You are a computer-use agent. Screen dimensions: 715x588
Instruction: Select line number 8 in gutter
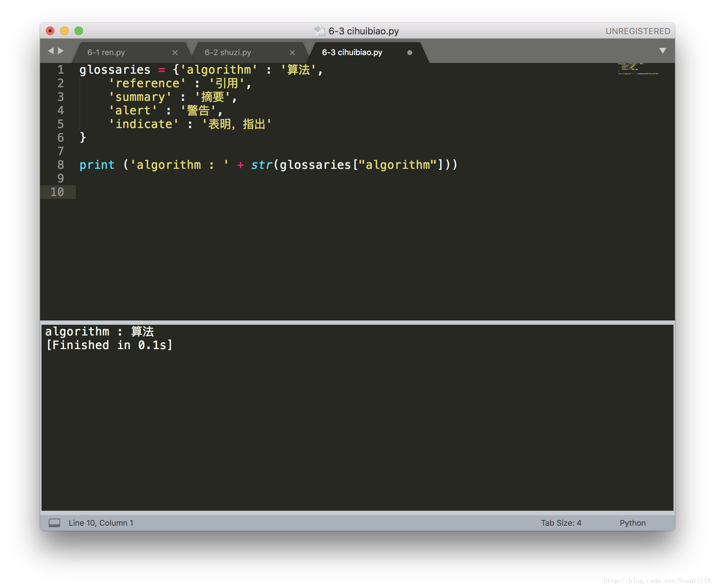coord(60,165)
